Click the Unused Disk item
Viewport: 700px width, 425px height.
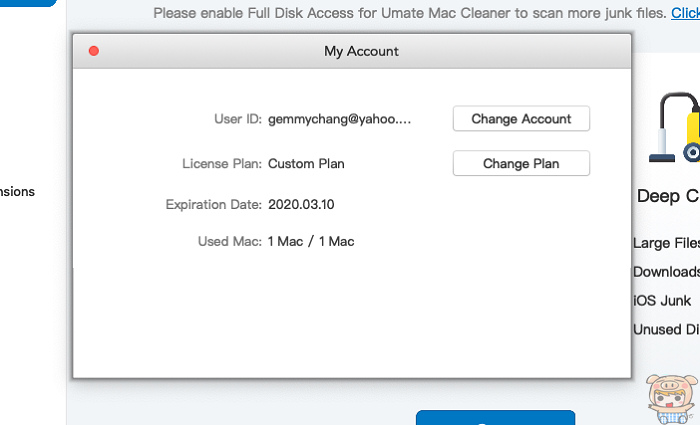666,329
